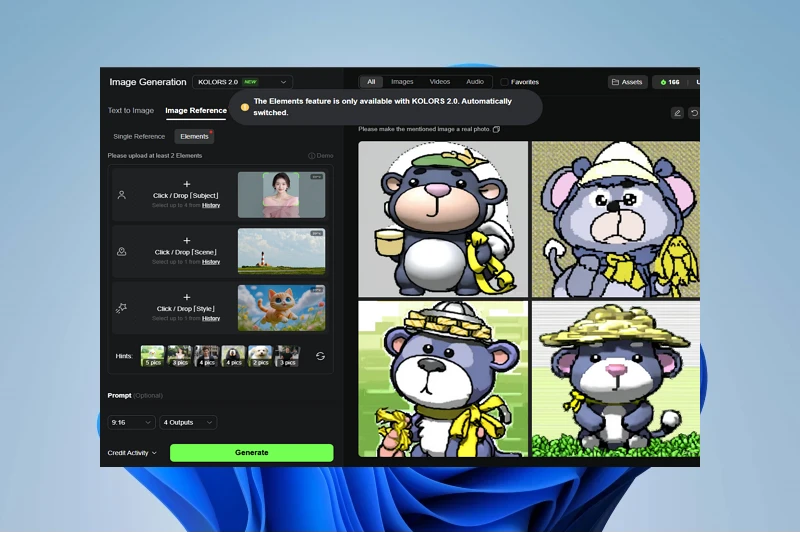
Task: Click the 'Click / Drop [Subject]' text
Action: pyautogui.click(x=186, y=196)
